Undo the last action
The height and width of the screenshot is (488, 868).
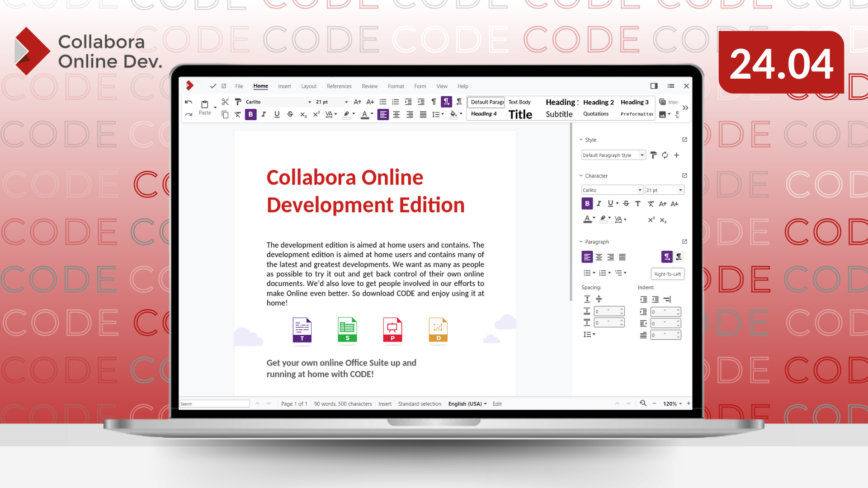coord(189,102)
